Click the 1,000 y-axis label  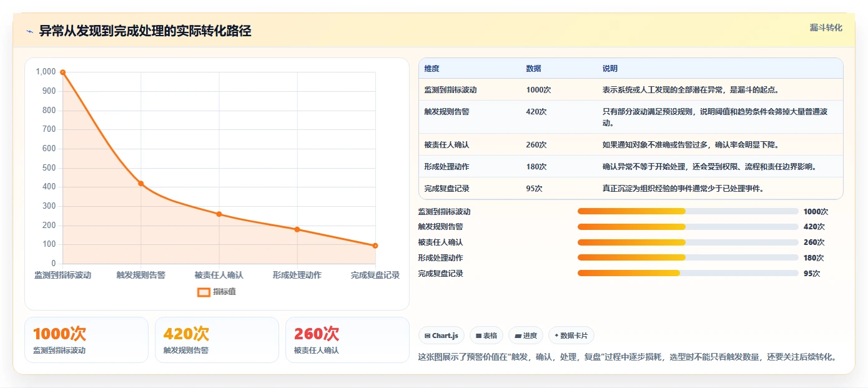[46, 72]
